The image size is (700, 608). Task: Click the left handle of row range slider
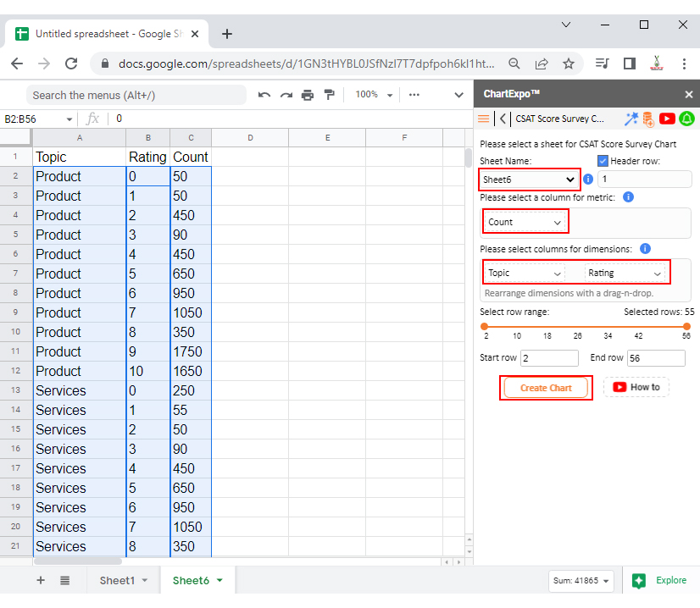484,326
